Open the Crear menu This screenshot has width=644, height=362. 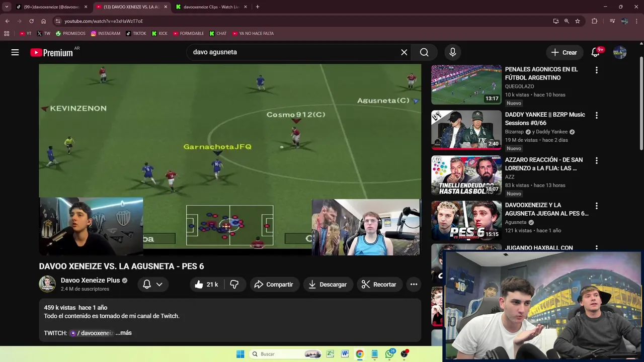coord(564,52)
